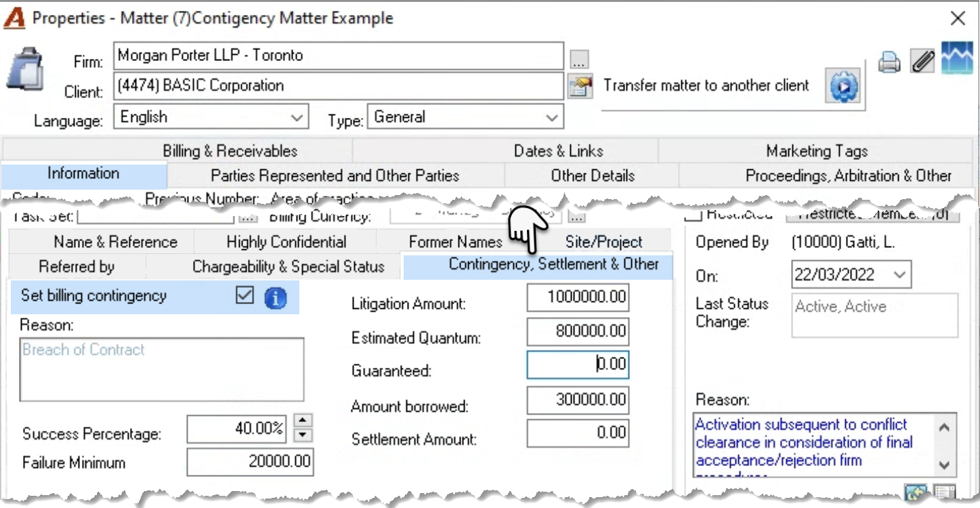Select Chargeability & Special Status sub-tab
Image resolution: width=980 pixels, height=508 pixels.
(288, 266)
